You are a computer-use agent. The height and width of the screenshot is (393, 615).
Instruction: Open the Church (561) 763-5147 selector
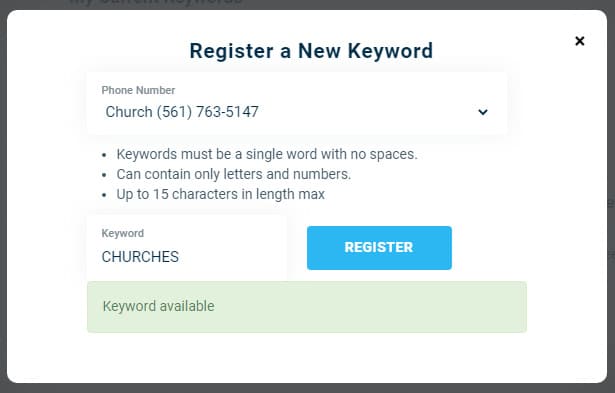[x=297, y=104]
